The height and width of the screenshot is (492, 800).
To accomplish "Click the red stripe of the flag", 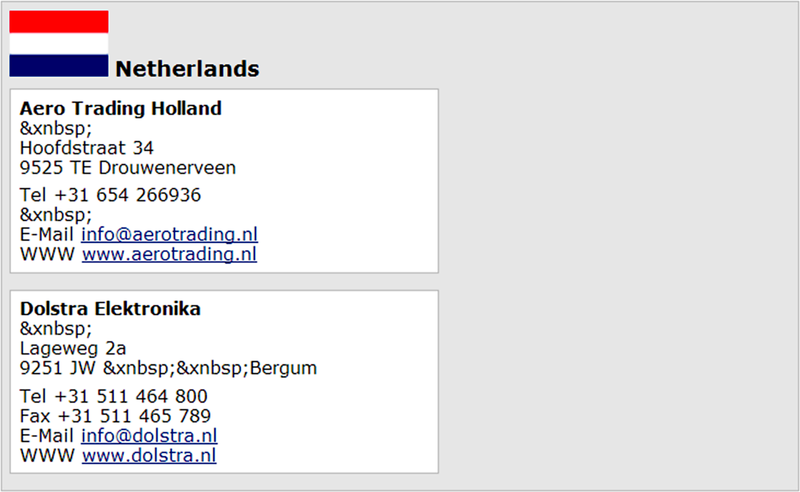I will click(x=59, y=21).
